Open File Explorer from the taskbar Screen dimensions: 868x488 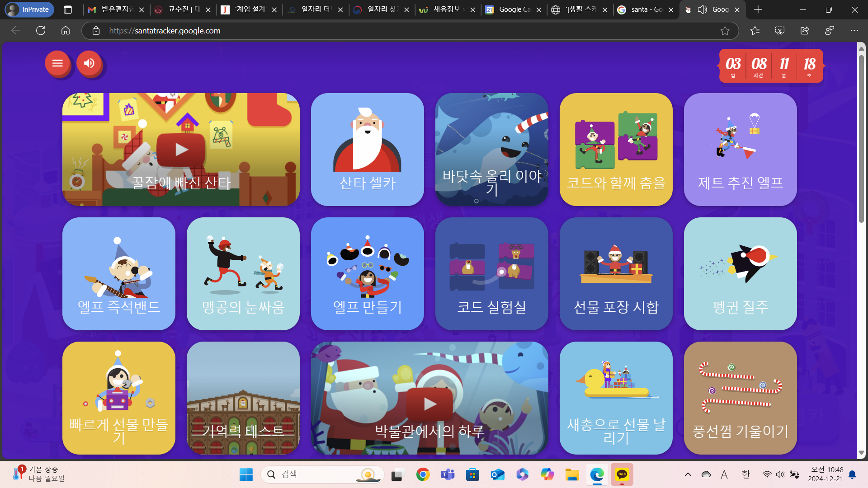coord(572,474)
